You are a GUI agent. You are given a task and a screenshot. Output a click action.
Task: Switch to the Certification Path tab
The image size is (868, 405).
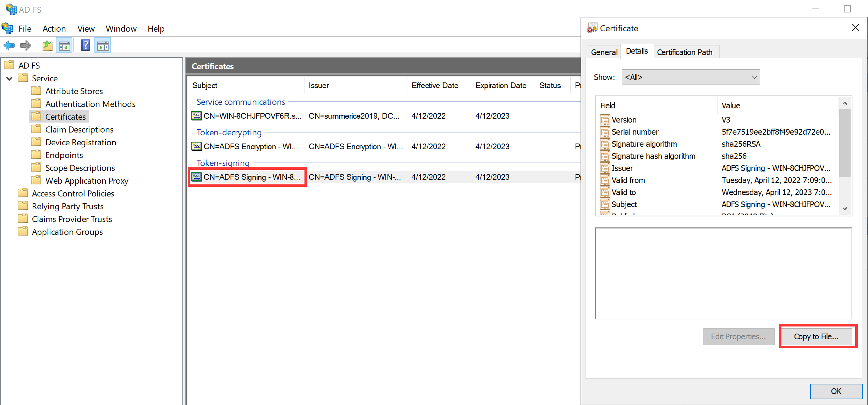pos(684,52)
